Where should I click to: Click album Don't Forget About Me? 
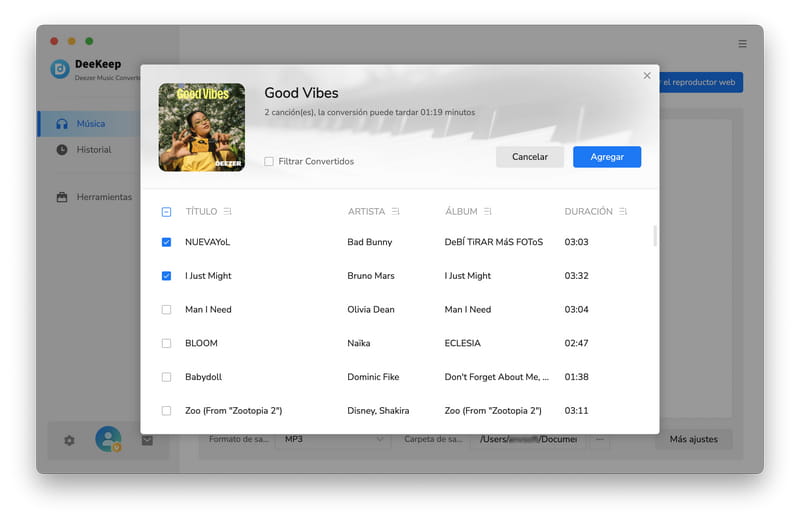496,377
